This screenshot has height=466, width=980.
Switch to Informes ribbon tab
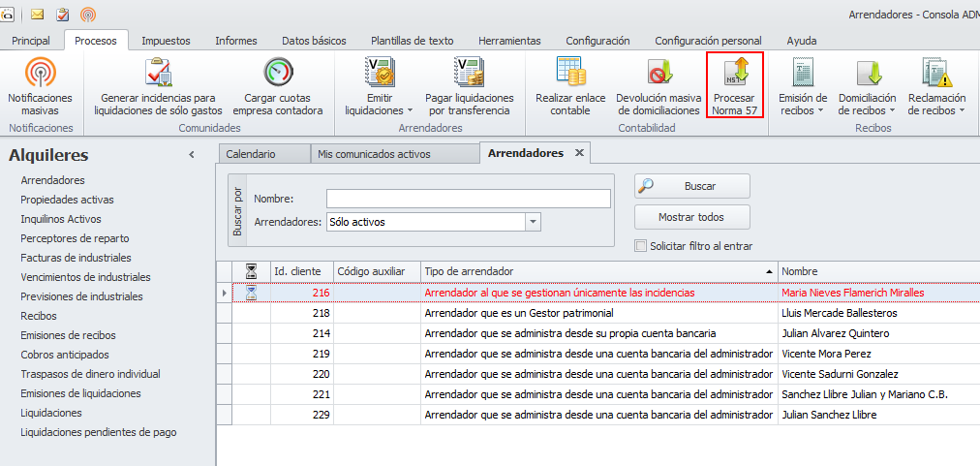pos(236,41)
